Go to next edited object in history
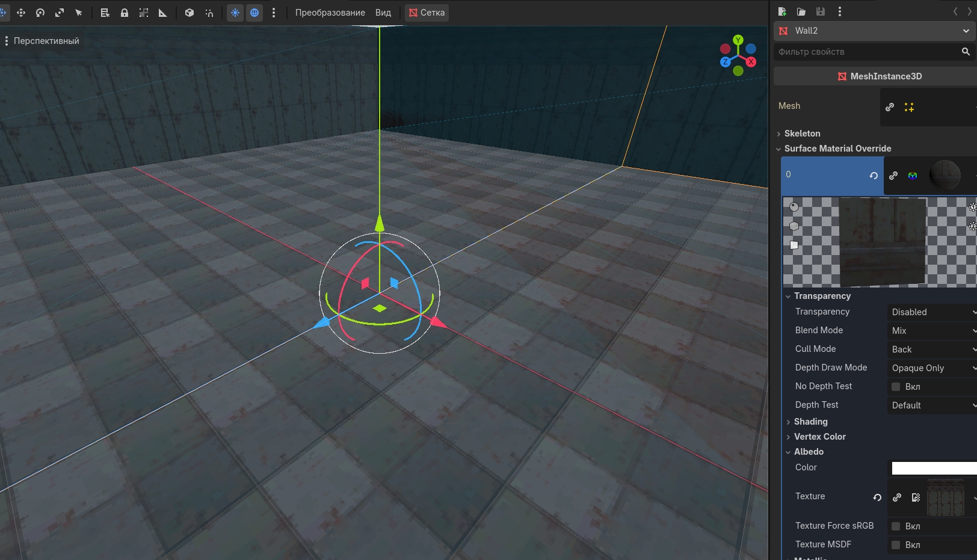Screen dimensions: 977x560 (x=969, y=11)
